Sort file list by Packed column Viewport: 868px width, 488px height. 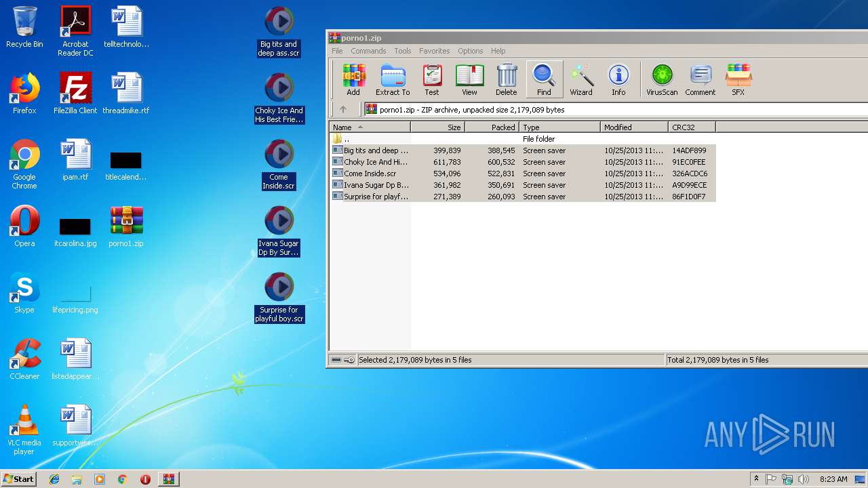pos(492,127)
